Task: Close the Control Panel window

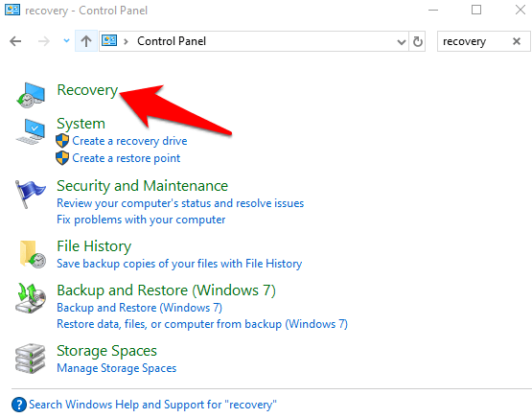Action: click(520, 10)
